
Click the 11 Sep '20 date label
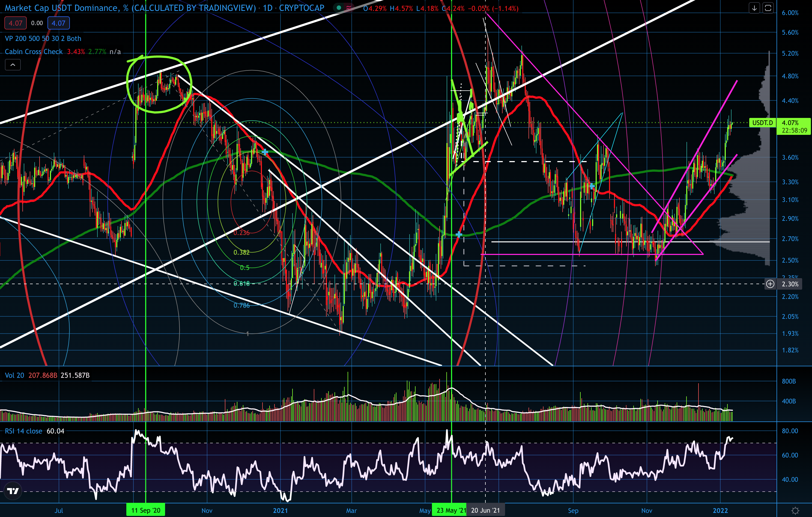[x=146, y=510]
